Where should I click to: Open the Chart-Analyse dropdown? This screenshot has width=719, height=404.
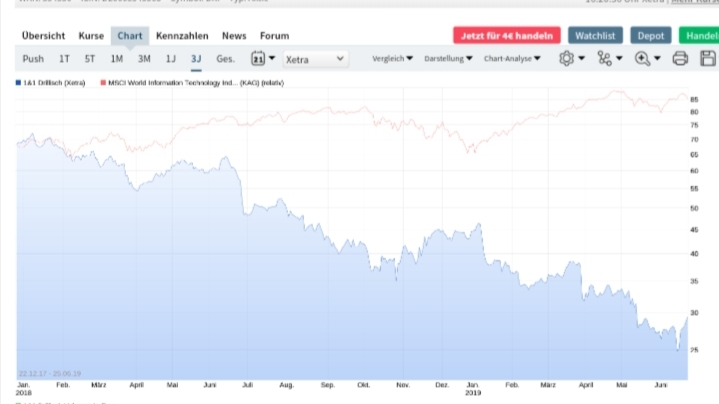point(512,59)
